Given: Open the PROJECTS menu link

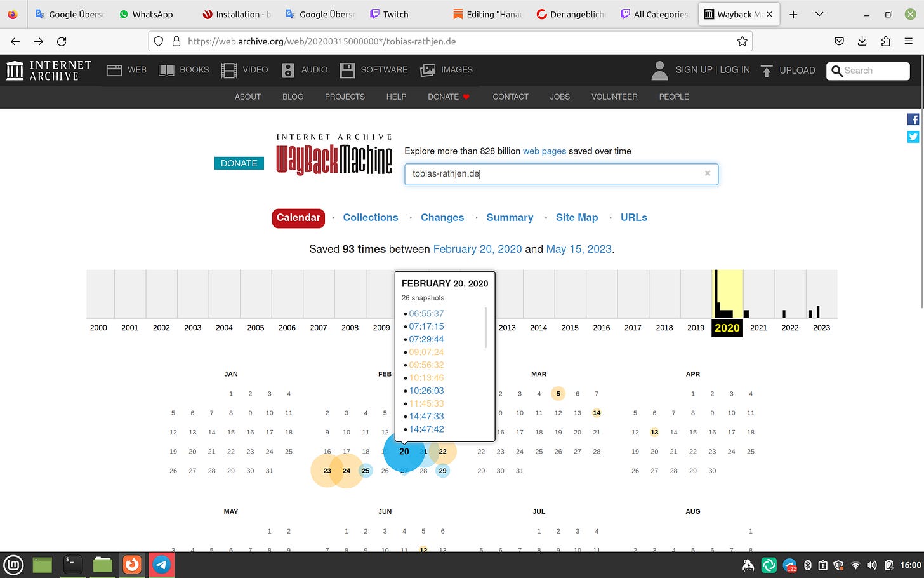Looking at the screenshot, I should [x=345, y=97].
